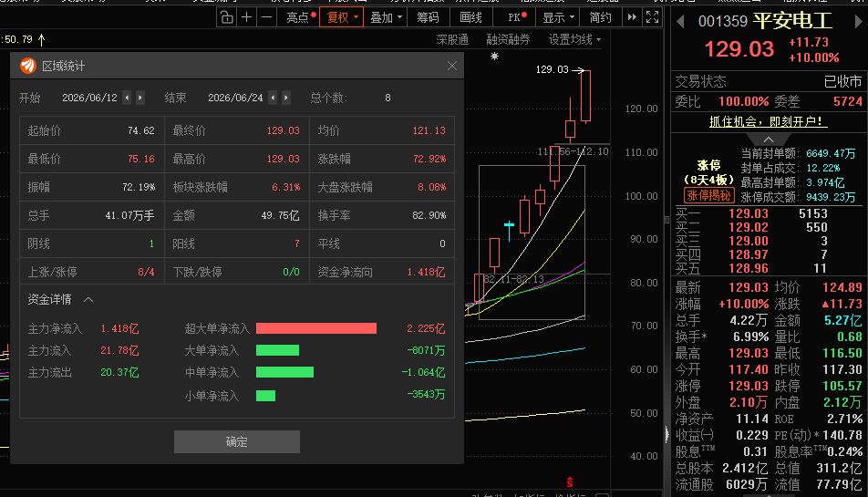Click 委比 value 100.00%
868x497 pixels.
point(743,101)
